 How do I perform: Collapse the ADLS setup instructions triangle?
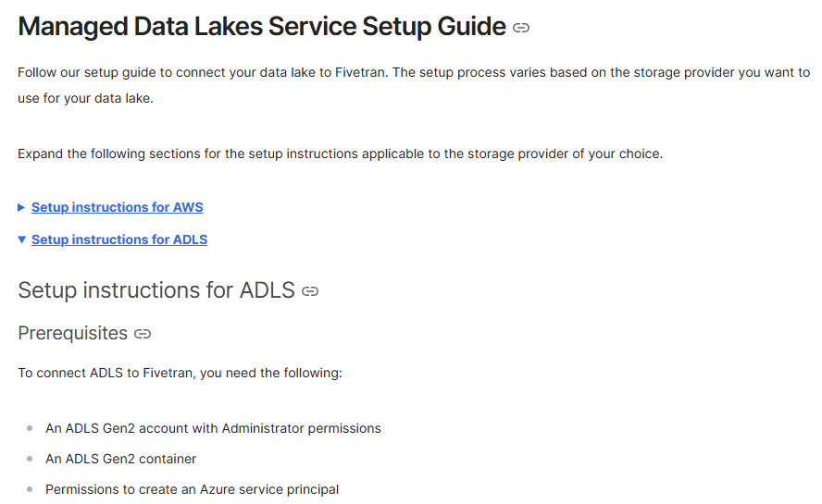click(21, 240)
